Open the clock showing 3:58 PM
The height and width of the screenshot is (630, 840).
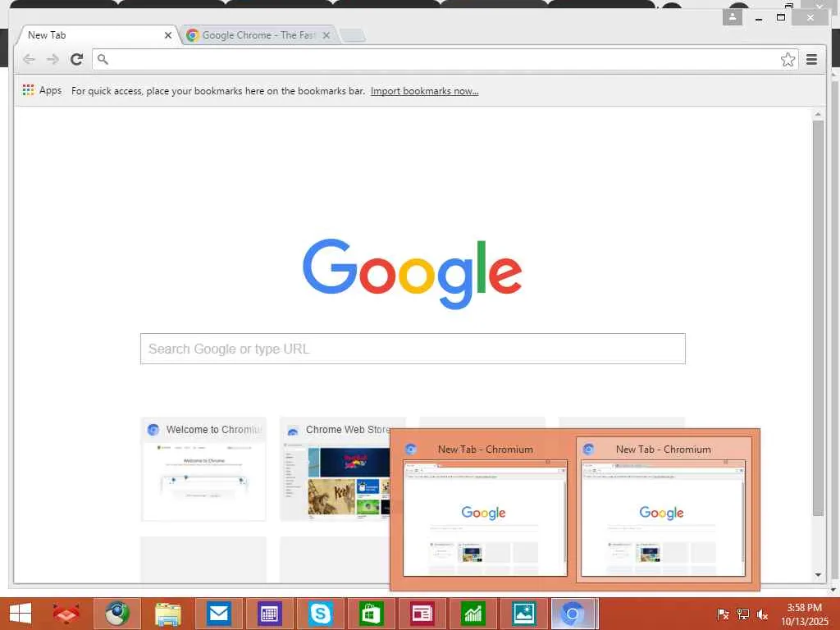[804, 614]
